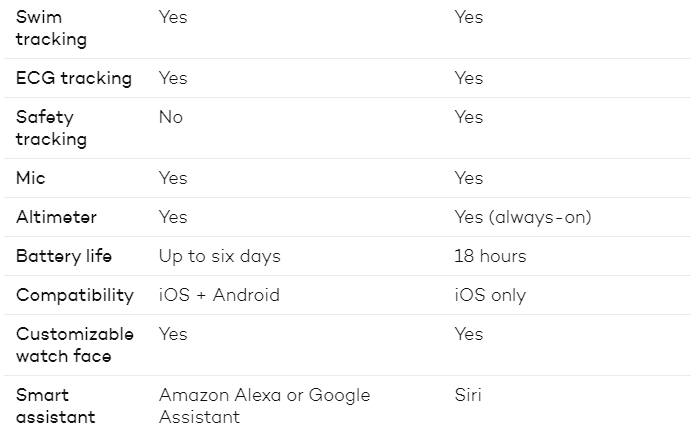Click the plain 'Yes' in Altimeter row
Image resolution: width=691 pixels, height=436 pixels.
click(173, 217)
